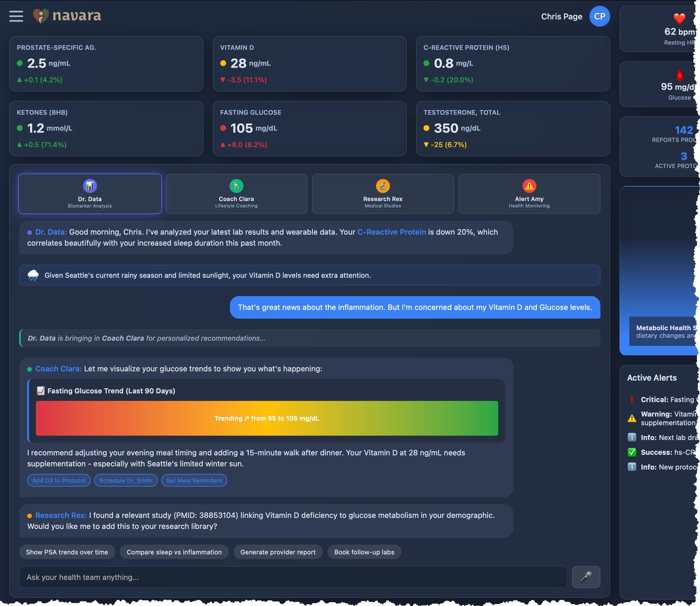This screenshot has width=700, height=606.
Task: Open the Alert Amy Health Monitoring tab
Action: click(x=529, y=194)
